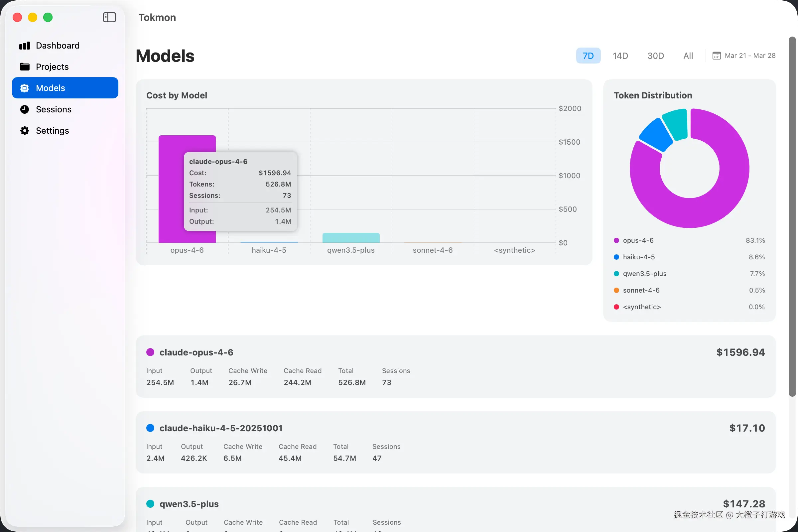
Task: Click the haiku-4-5 legend color dot
Action: 616,257
